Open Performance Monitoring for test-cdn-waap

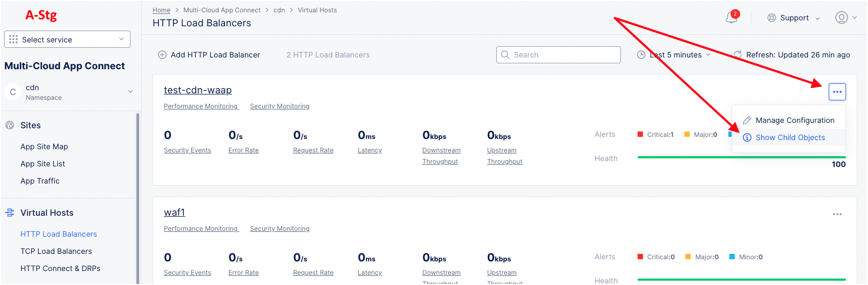tap(201, 106)
